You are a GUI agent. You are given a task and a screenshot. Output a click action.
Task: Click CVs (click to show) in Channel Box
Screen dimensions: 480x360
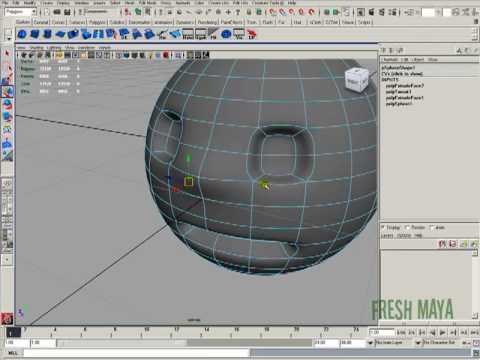point(402,74)
